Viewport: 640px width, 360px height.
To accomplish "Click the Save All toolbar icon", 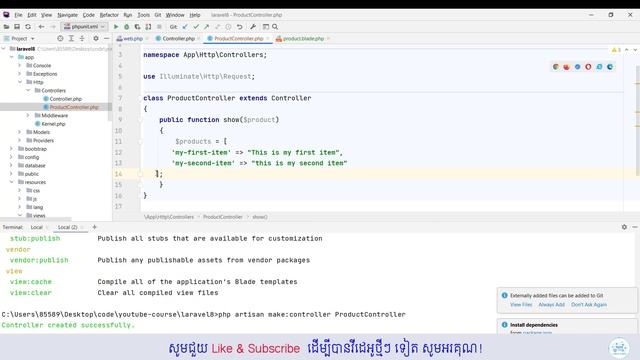I will point(17,27).
